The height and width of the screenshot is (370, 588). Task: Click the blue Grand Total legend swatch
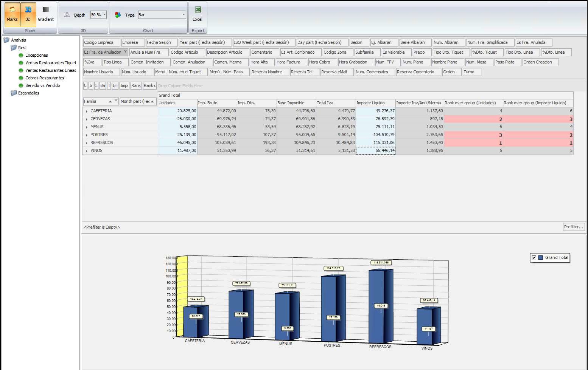541,258
